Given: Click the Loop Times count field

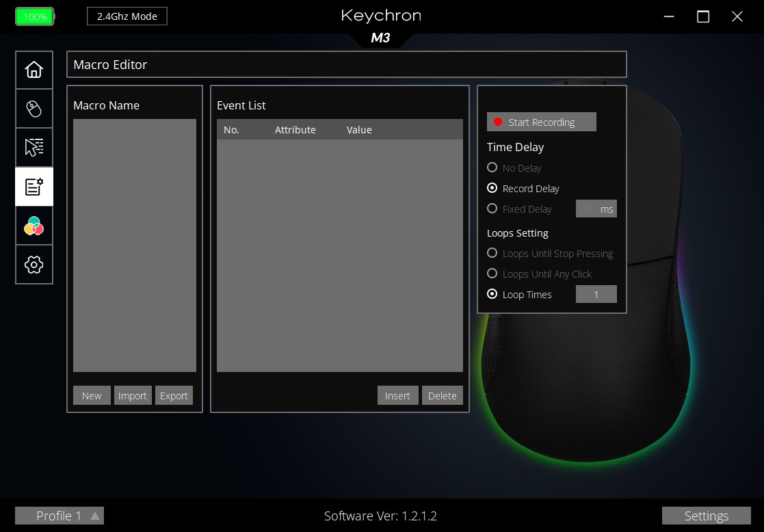Looking at the screenshot, I should pyautogui.click(x=596, y=294).
